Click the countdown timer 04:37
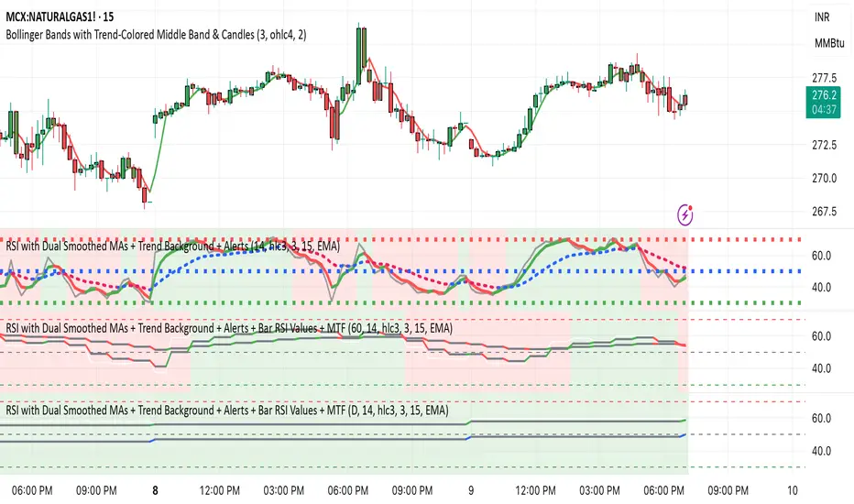The height and width of the screenshot is (504, 854). point(824,110)
